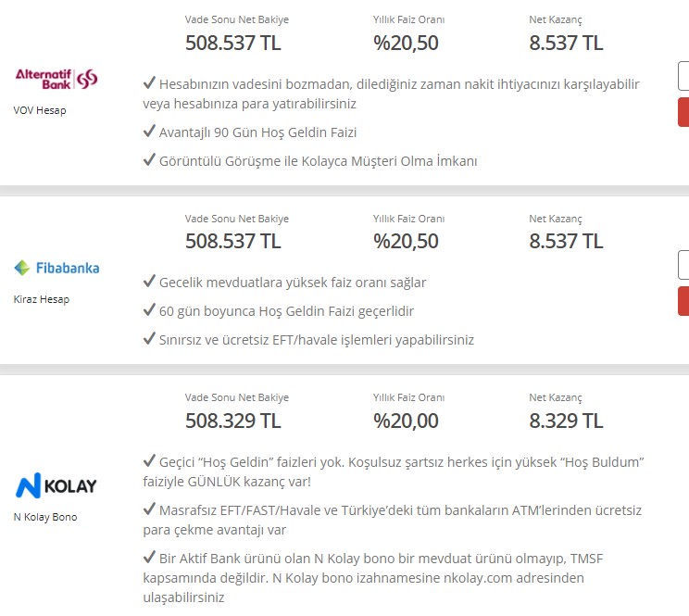689x616 pixels.
Task: Click checkmark beside Avantajlı 90 Gün Hoş Geldin Faizi
Action: tap(149, 131)
